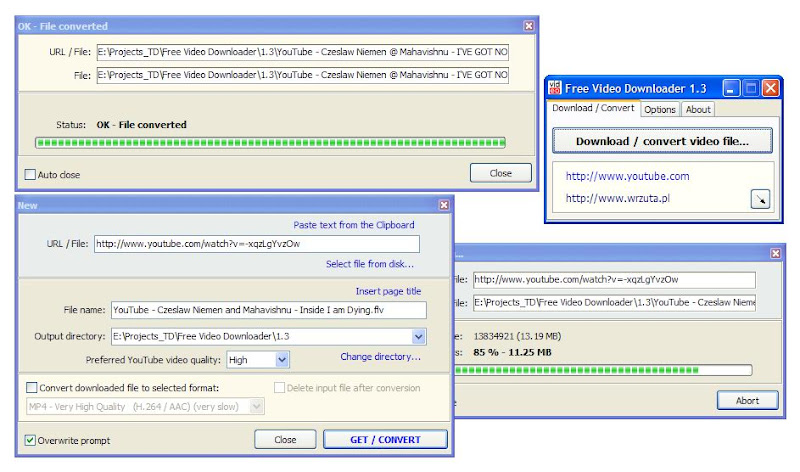Click Select file from disk link
800x472 pixels.
(370, 264)
